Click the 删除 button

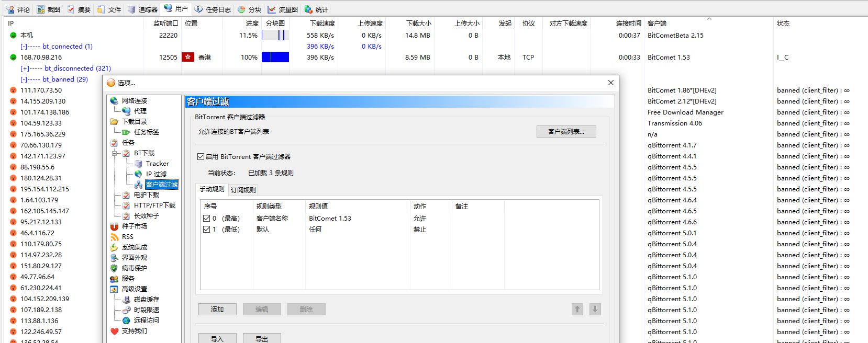point(306,310)
